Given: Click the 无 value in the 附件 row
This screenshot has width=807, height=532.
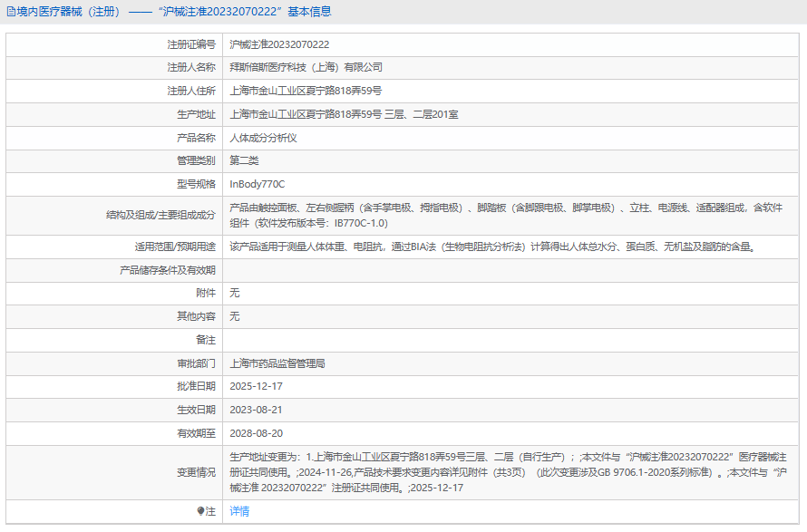Looking at the screenshot, I should click(235, 293).
